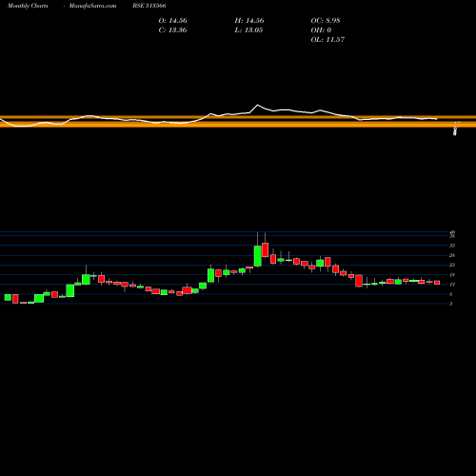The width and height of the screenshot is (476, 476).
Task: Click the peak of the white indicator line
Action: pos(258,105)
